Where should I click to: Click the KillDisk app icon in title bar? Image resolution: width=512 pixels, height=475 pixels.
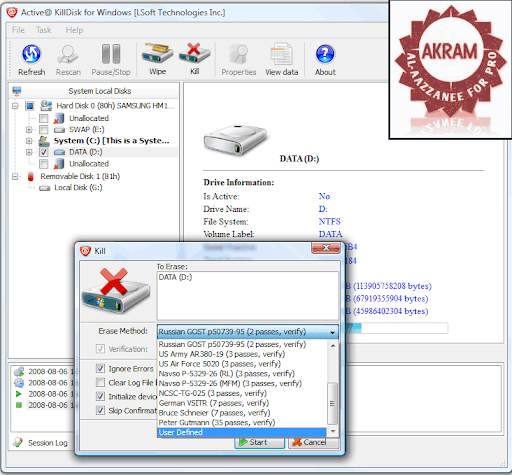pos(12,12)
